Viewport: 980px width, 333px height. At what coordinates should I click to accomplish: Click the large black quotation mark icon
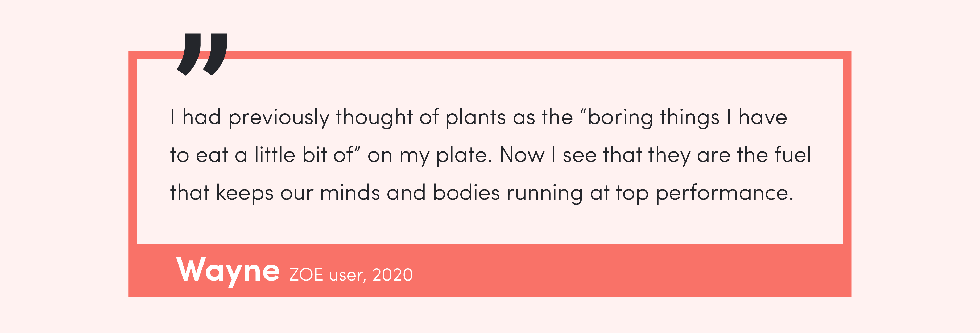pyautogui.click(x=202, y=54)
